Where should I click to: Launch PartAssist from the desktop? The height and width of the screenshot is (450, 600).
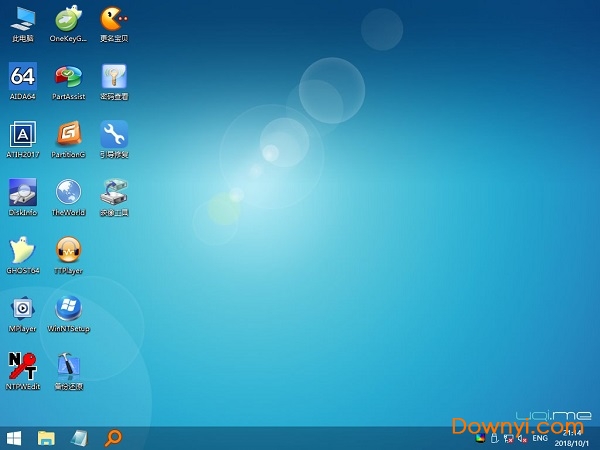[x=68, y=77]
